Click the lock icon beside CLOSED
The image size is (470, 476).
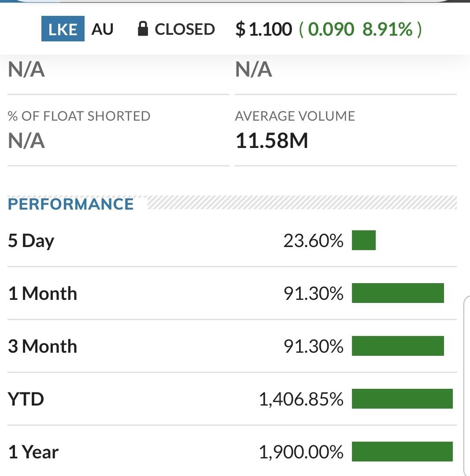[x=143, y=29]
